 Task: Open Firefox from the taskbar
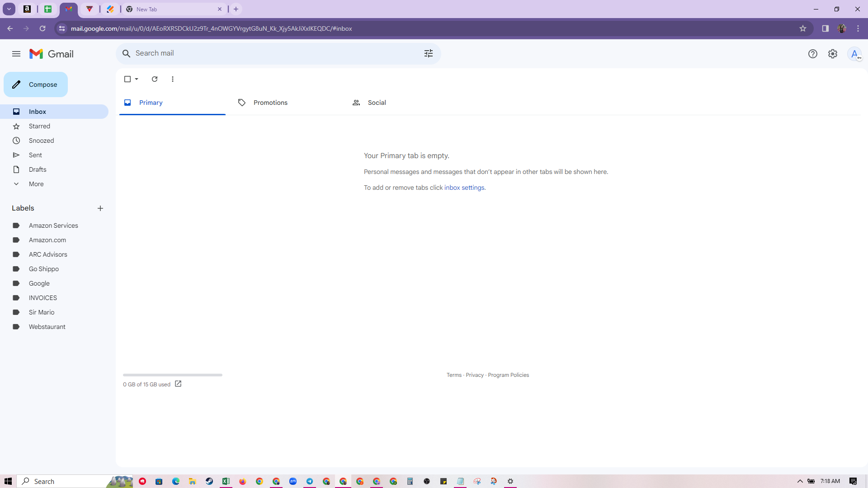tap(243, 481)
